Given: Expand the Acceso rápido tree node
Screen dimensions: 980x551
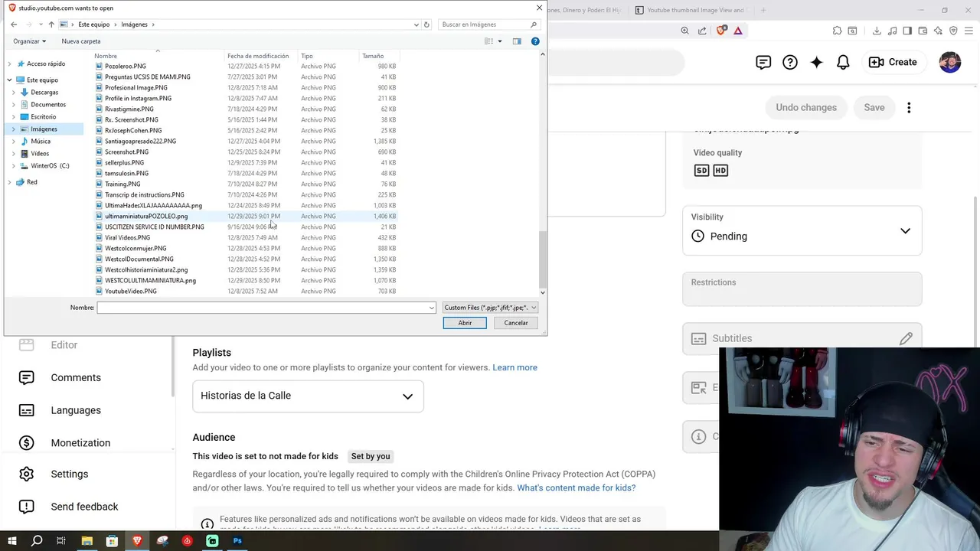Looking at the screenshot, I should [x=10, y=64].
